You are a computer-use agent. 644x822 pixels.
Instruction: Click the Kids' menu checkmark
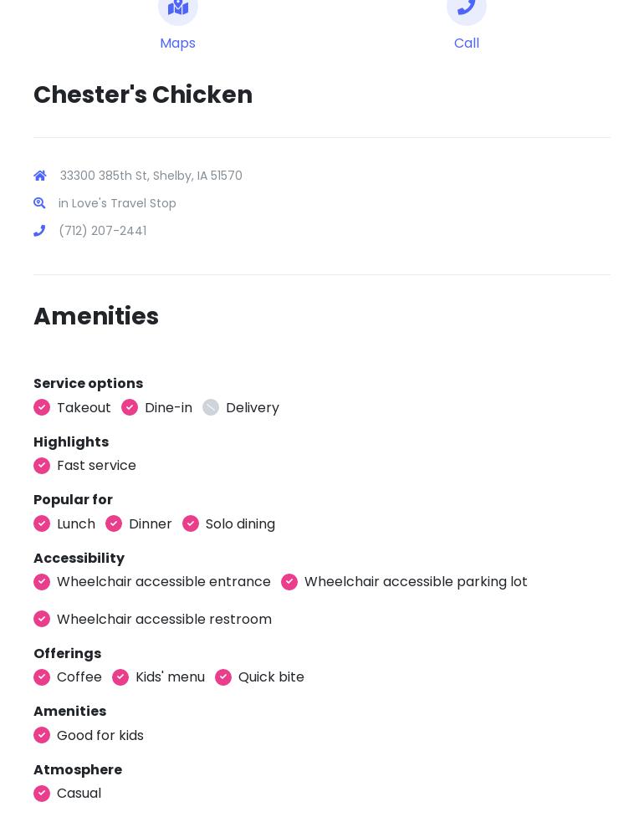tap(120, 677)
